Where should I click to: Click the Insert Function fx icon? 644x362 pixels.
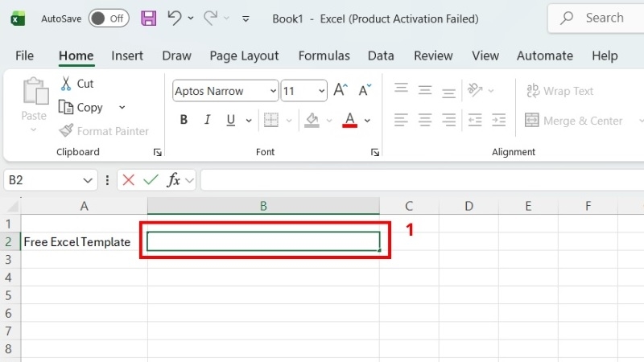(173, 179)
